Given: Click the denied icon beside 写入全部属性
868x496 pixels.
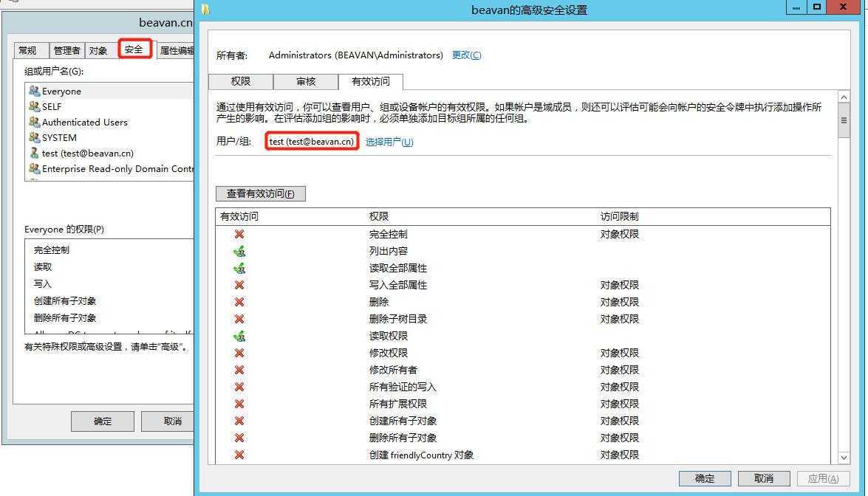Looking at the screenshot, I should point(239,285).
